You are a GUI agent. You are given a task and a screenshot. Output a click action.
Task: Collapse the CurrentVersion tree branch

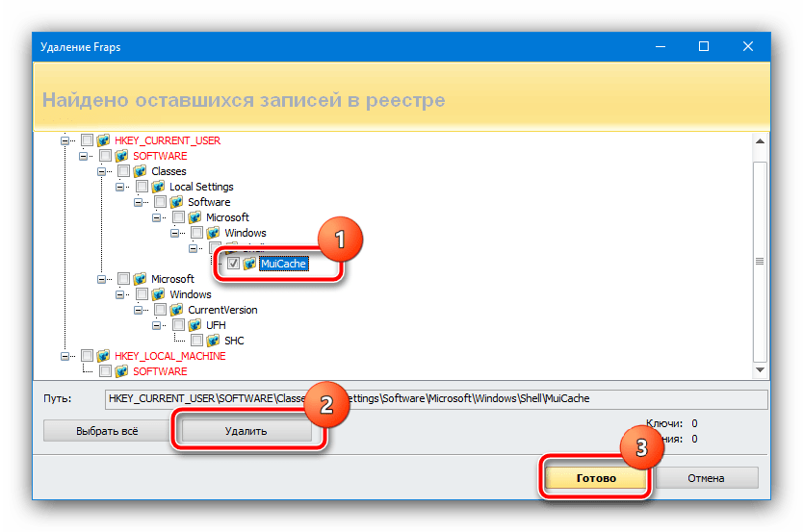click(138, 310)
